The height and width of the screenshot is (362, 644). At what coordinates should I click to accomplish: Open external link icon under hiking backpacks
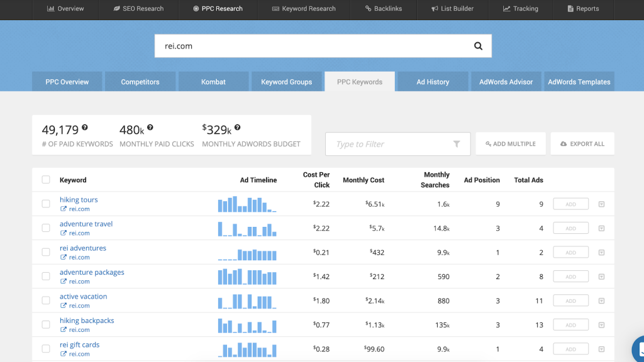pyautogui.click(x=64, y=329)
